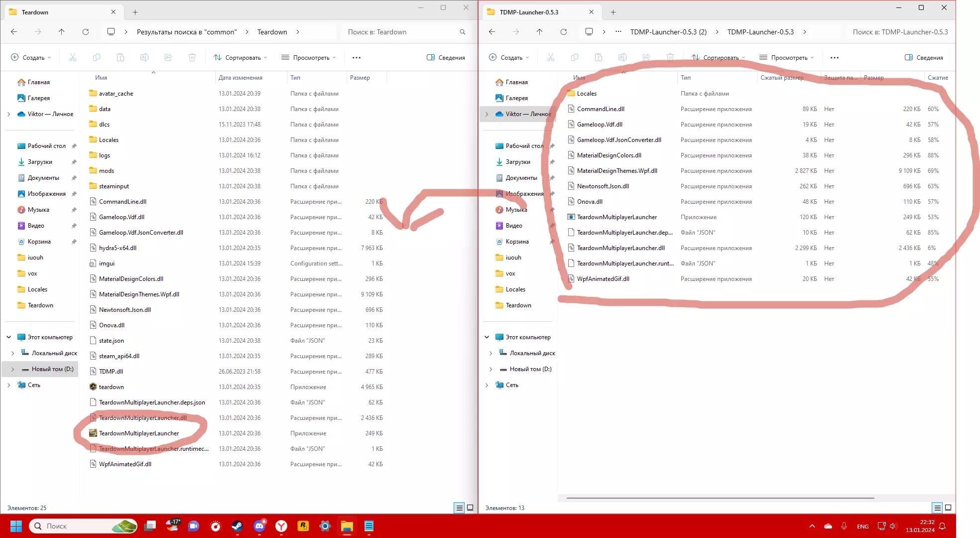Viewport: 980px width, 538px height.
Task: Click search magnifier in Teardown search box
Action: coord(462,32)
